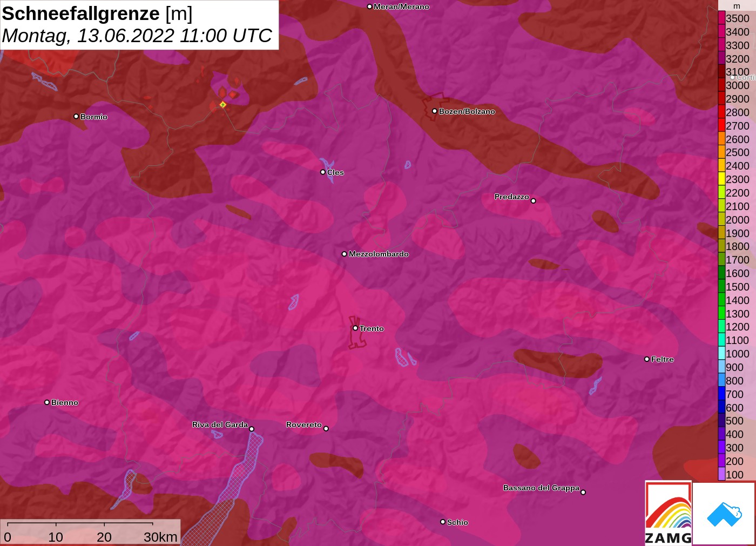Screen dimensions: 756x546
Task: Click the Meran/Merano city marker dot
Action: (x=369, y=6)
